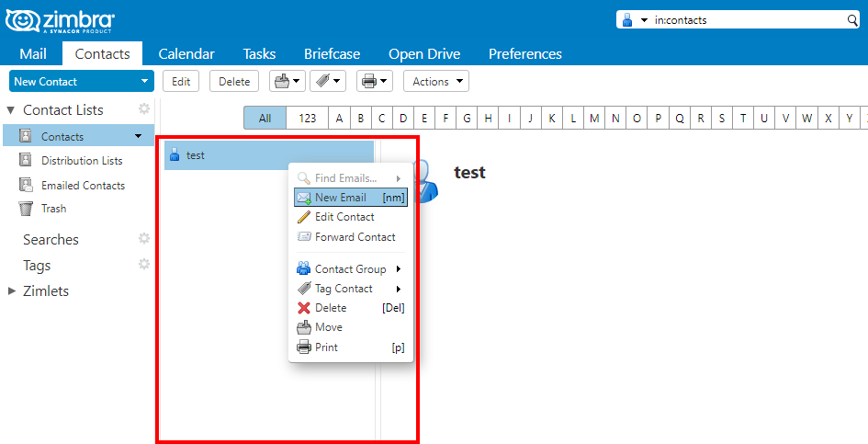This screenshot has width=868, height=444.
Task: Open the Tags gear options
Action: (x=144, y=264)
